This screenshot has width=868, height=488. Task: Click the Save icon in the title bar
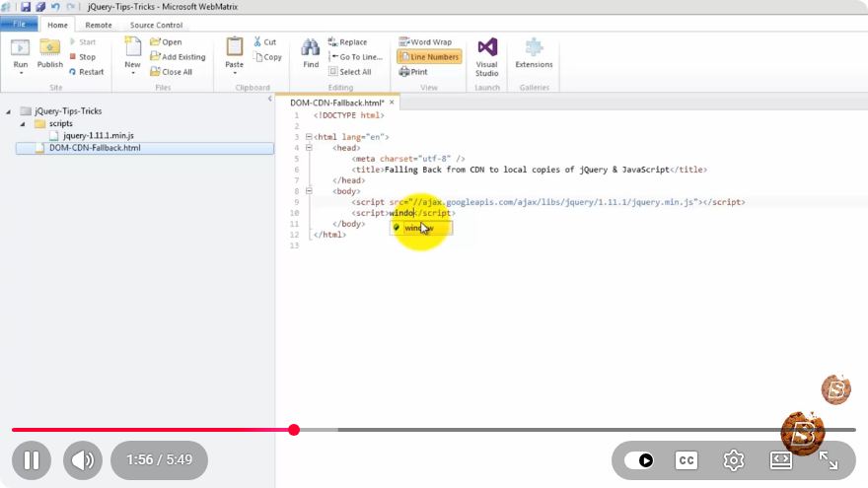click(26, 7)
